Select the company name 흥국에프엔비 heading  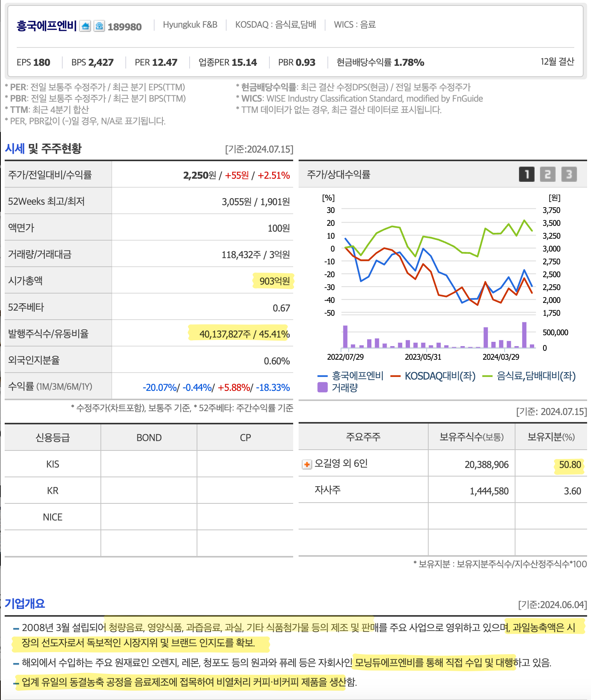tap(46, 26)
